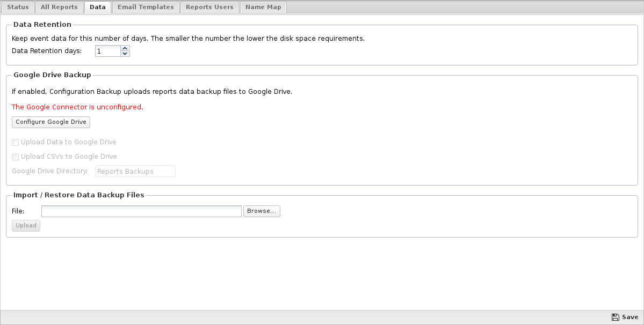Click the Configure Google Drive button

point(51,122)
